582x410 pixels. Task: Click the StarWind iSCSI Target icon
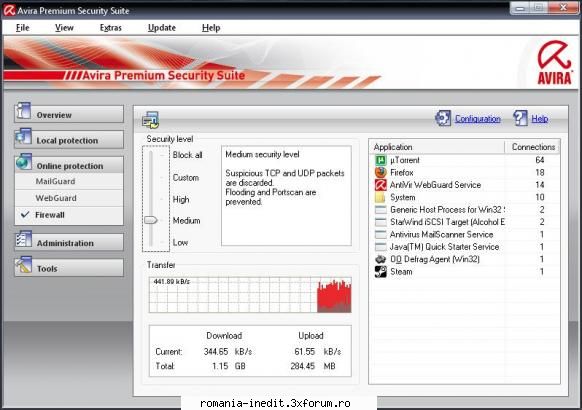(380, 222)
